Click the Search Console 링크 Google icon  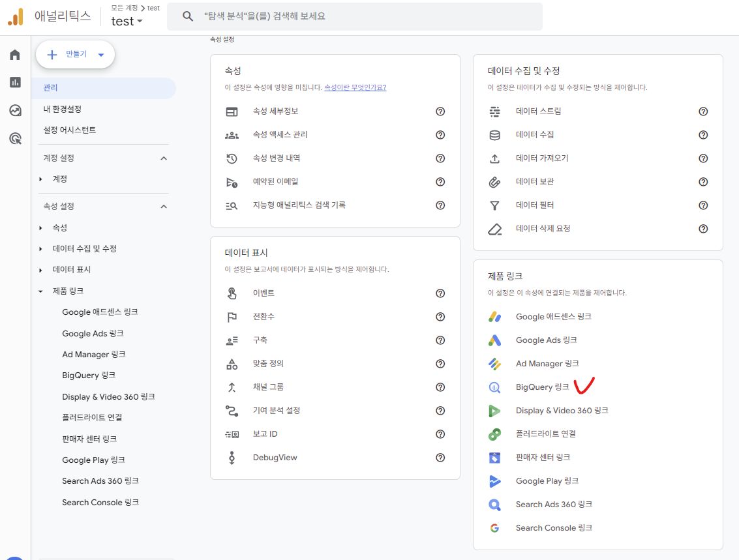pyautogui.click(x=495, y=528)
